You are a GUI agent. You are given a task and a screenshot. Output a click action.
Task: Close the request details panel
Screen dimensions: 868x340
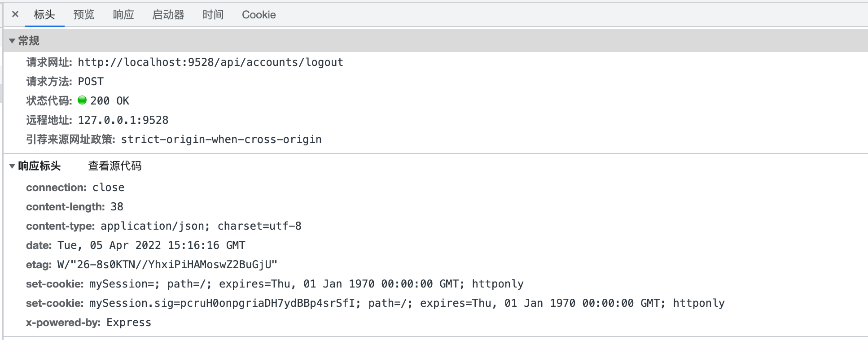tap(15, 14)
